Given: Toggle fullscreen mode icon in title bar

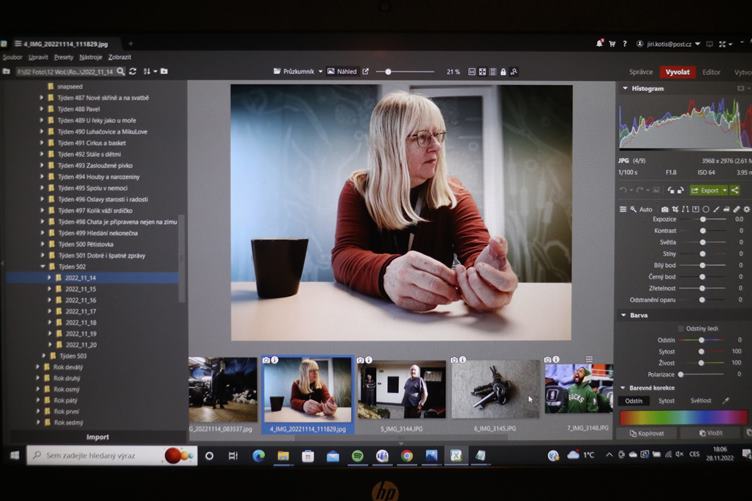Looking at the screenshot, I should tap(722, 44).
